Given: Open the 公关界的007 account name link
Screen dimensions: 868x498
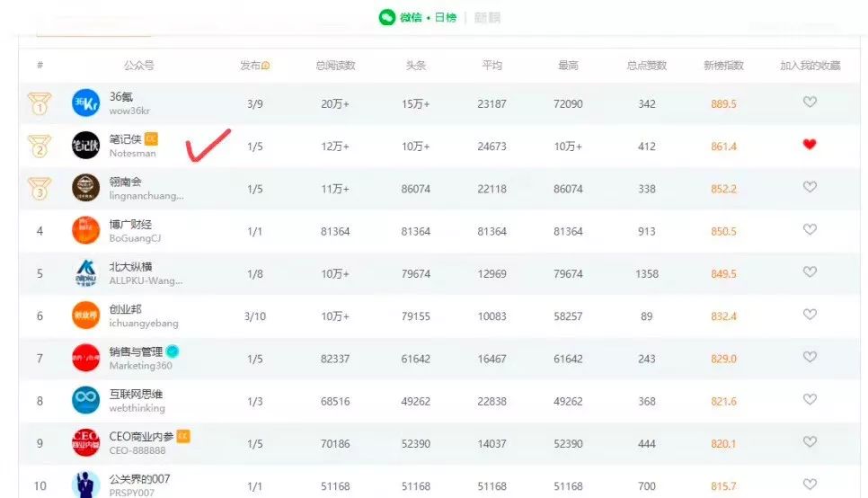Looking at the screenshot, I should (139, 478).
